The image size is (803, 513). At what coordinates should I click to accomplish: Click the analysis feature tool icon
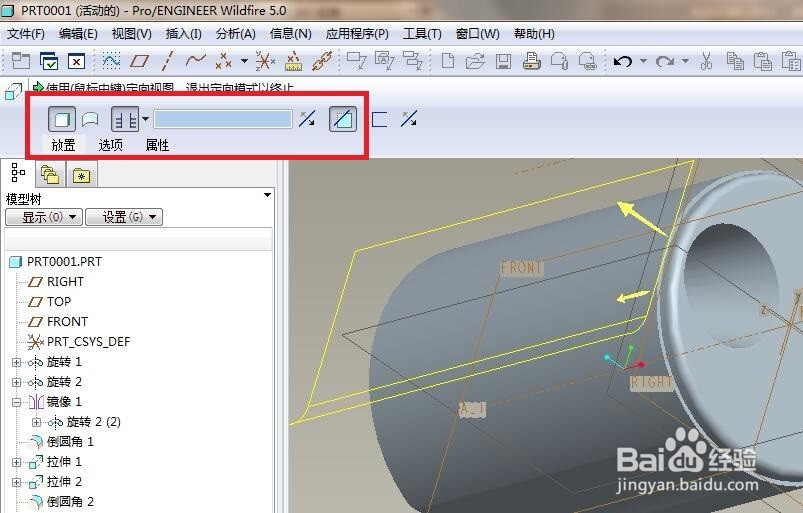(293, 61)
